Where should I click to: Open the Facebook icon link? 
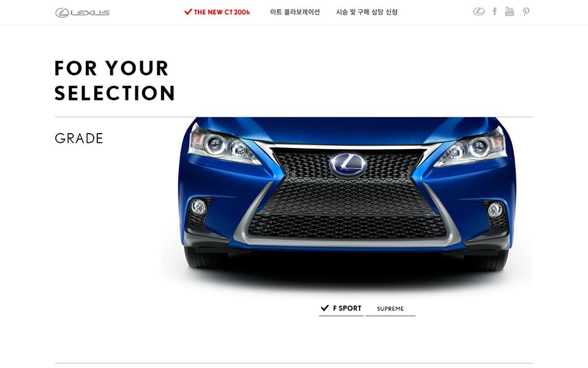tap(495, 12)
